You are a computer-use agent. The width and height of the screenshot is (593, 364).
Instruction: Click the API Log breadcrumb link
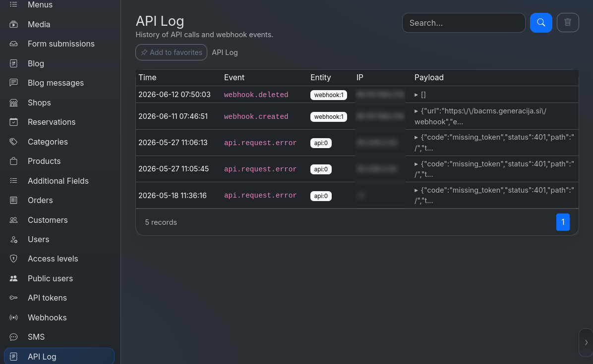point(225,52)
